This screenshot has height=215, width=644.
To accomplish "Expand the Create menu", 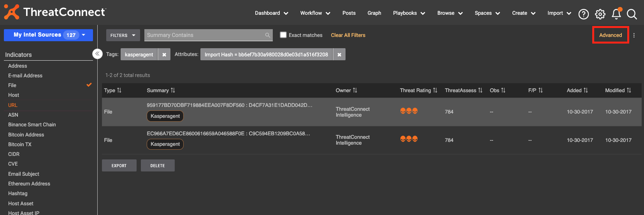I will click(x=524, y=13).
